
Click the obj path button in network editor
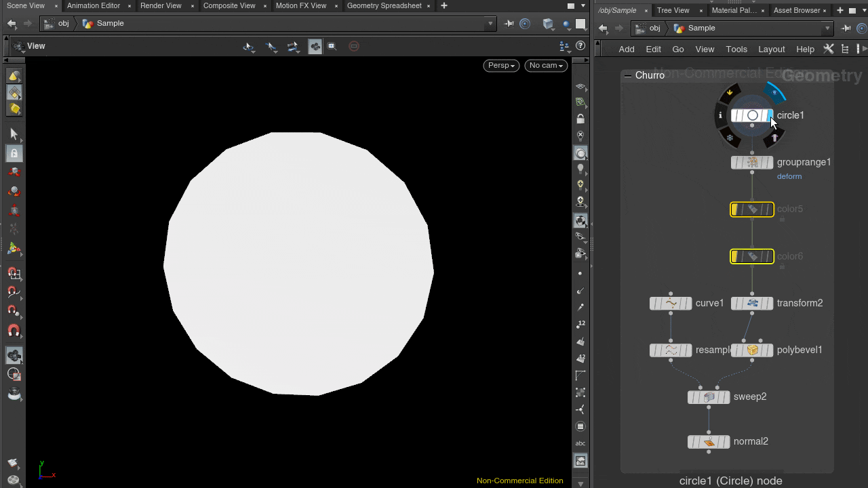(648, 28)
